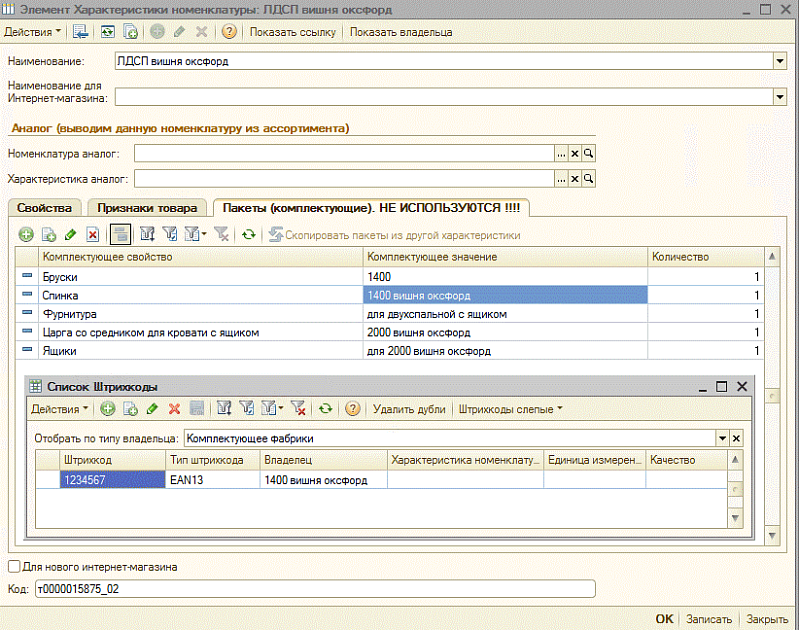This screenshot has height=630, width=799.
Task: Select the barcode cell 1234567
Action: [x=112, y=480]
